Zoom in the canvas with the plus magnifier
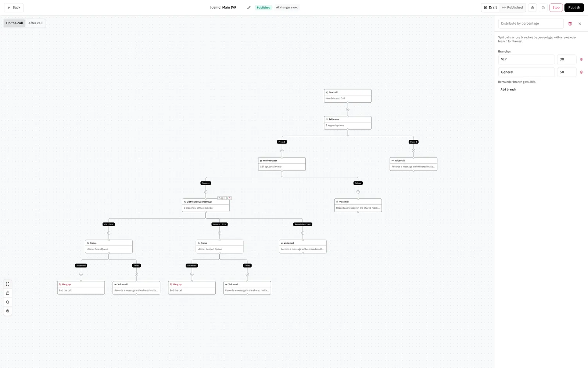 click(8, 311)
